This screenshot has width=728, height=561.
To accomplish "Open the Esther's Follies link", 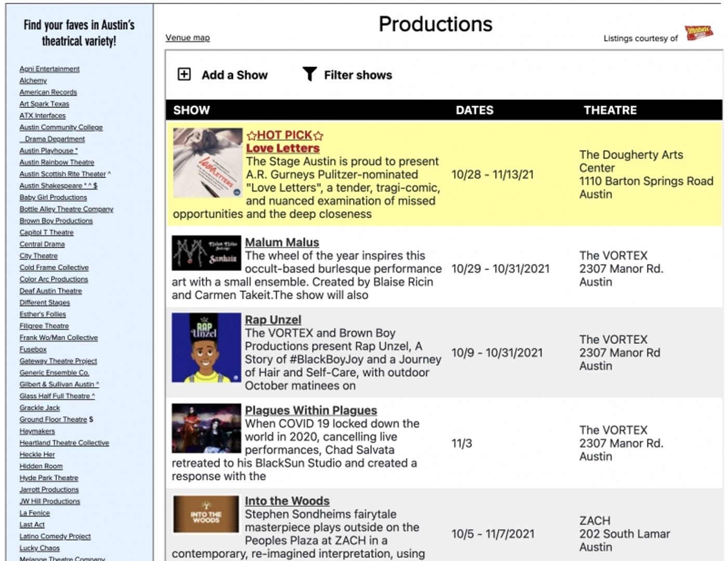I will (x=42, y=314).
